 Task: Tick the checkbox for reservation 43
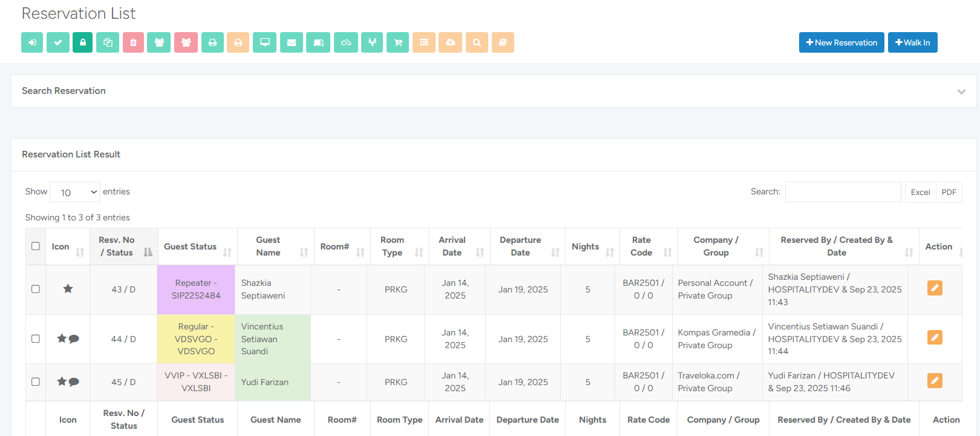click(x=36, y=289)
